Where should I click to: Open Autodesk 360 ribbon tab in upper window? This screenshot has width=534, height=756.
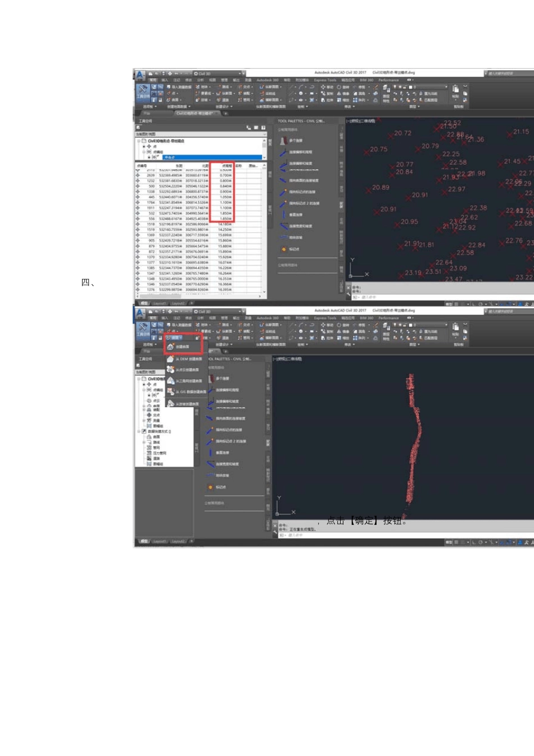[x=268, y=80]
